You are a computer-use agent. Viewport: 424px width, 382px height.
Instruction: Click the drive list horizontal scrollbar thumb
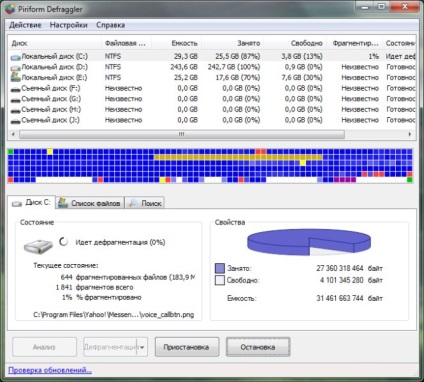tap(182, 134)
